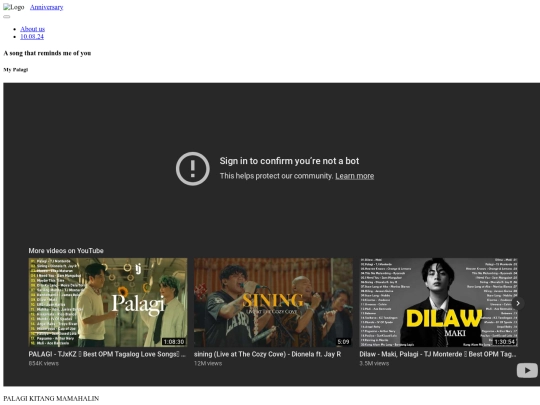Click the 'My Palagi' subheading

[x=15, y=70]
